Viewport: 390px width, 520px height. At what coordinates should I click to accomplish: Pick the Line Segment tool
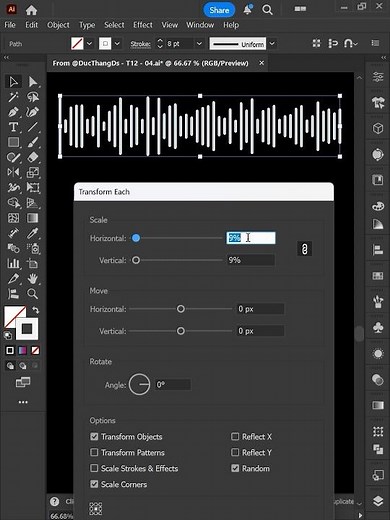[33, 127]
